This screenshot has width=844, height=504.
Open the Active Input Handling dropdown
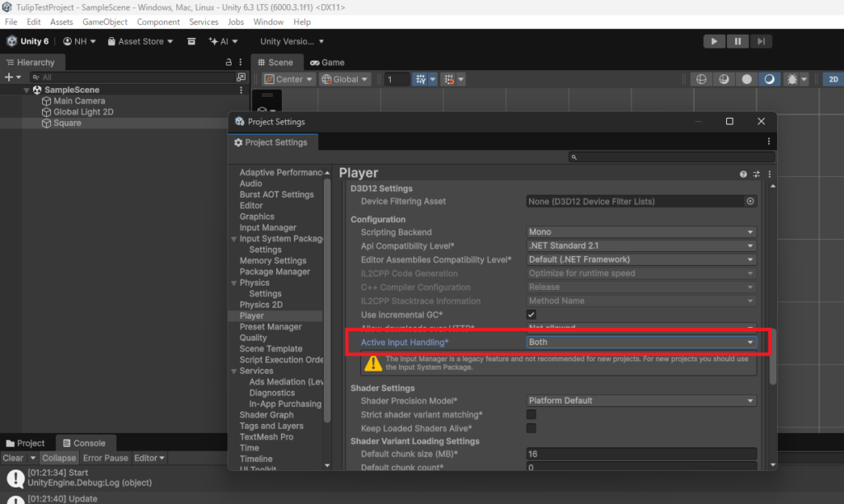[641, 342]
